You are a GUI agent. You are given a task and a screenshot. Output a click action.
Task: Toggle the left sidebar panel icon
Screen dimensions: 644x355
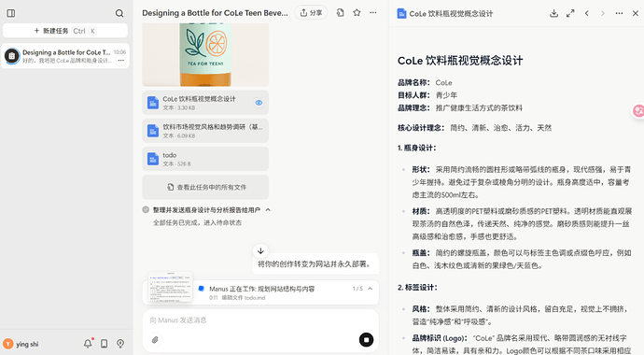(x=11, y=13)
